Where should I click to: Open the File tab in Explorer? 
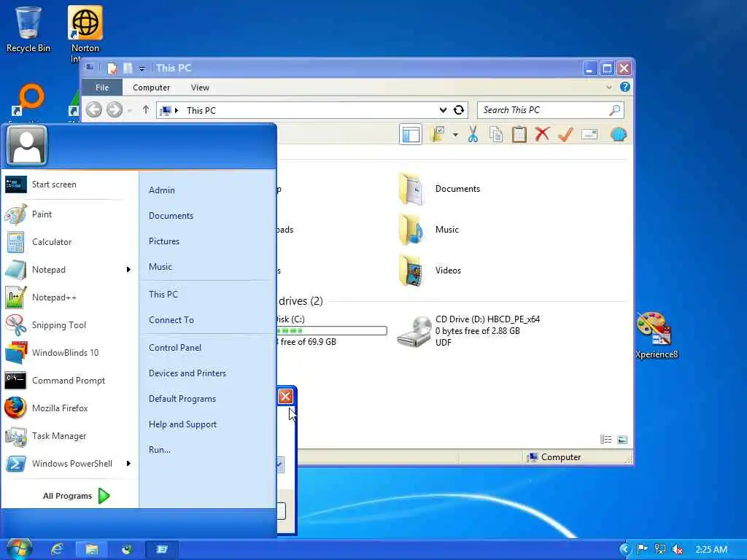point(102,87)
